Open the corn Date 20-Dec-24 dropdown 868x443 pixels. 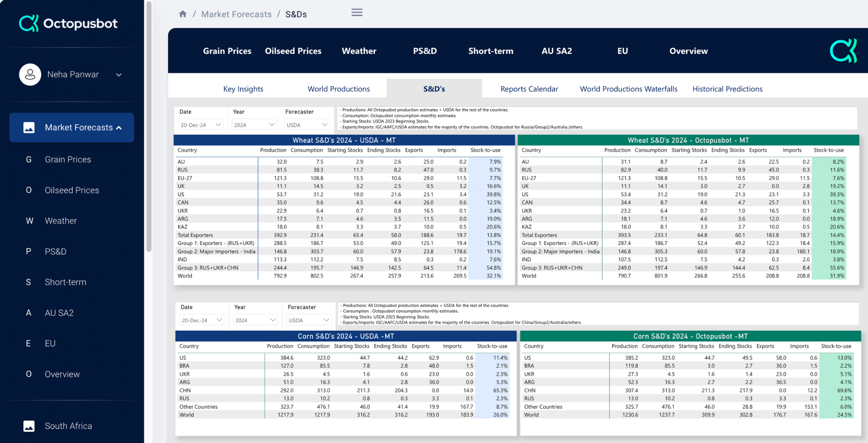click(202, 320)
